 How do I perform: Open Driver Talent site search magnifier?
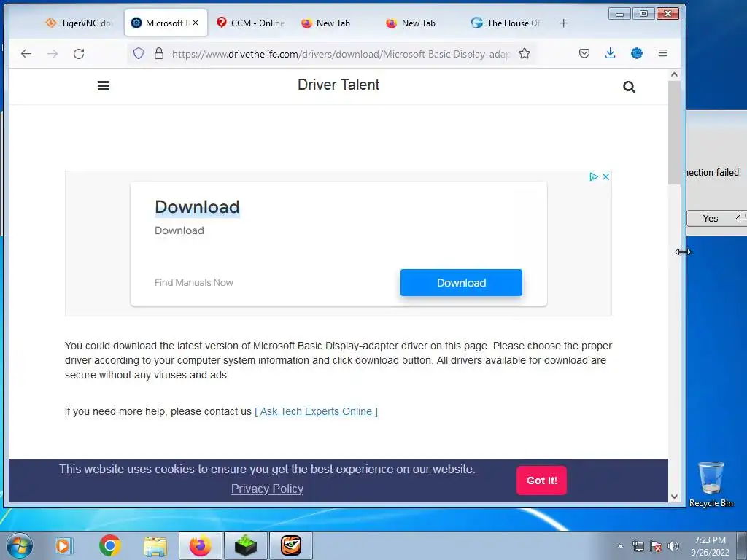pyautogui.click(x=629, y=87)
